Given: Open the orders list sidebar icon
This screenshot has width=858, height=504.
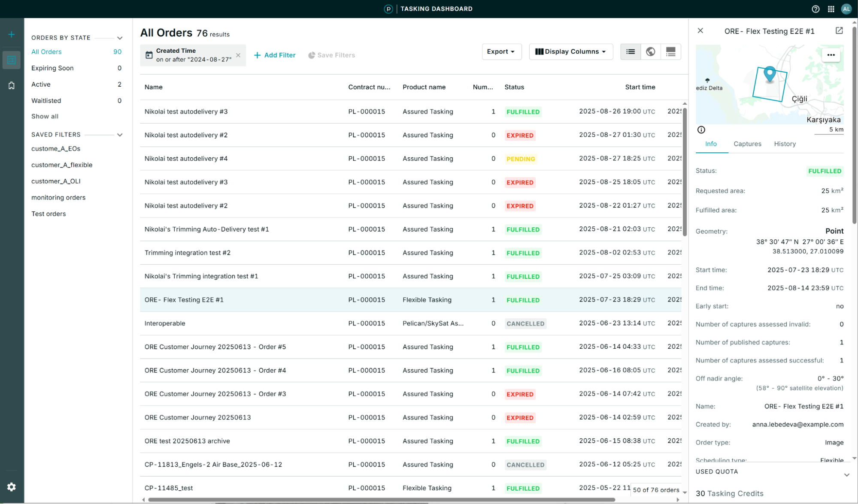Looking at the screenshot, I should pyautogui.click(x=12, y=60).
